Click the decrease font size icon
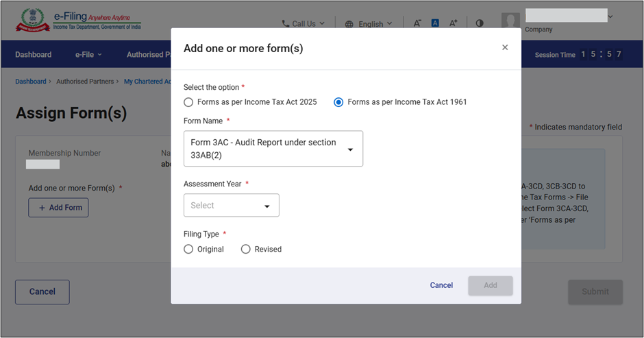Screen dimensions: 644x338 (417, 23)
